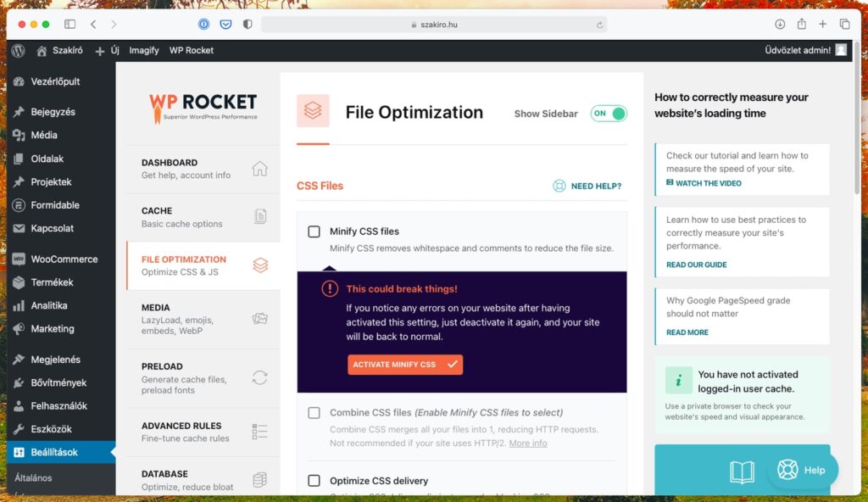Toggle the Show Sidebar switch off
This screenshot has height=502, width=868.
609,114
